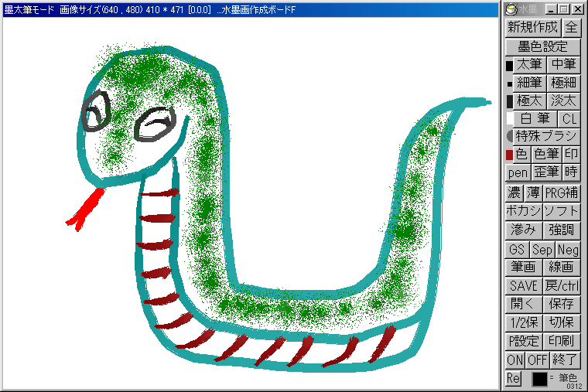
Task: Select the 印 stamp tool
Action: pos(571,154)
